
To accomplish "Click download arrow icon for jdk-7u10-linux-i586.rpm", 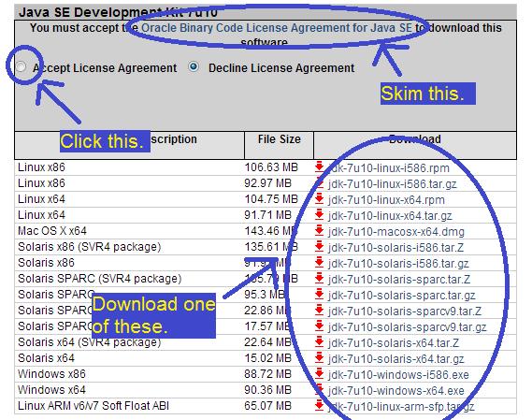I will [319, 167].
